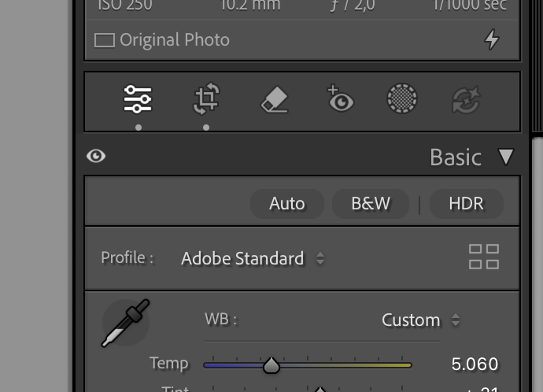Toggle Basic panel visibility eye
This screenshot has height=392, width=543.
(x=96, y=156)
